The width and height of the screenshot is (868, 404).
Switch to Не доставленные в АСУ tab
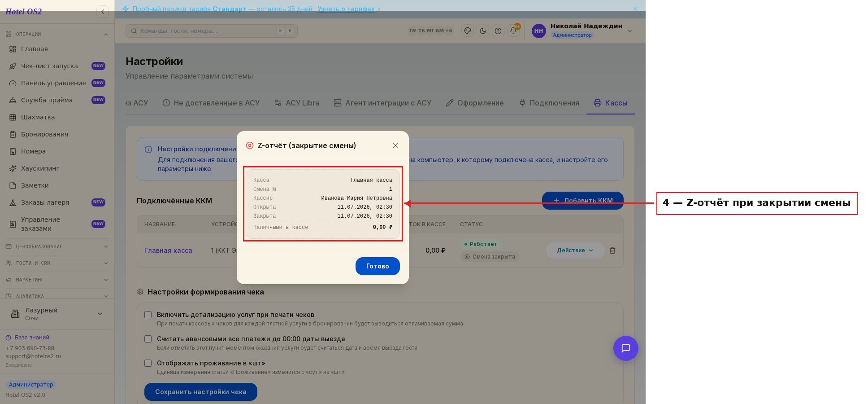[211, 103]
